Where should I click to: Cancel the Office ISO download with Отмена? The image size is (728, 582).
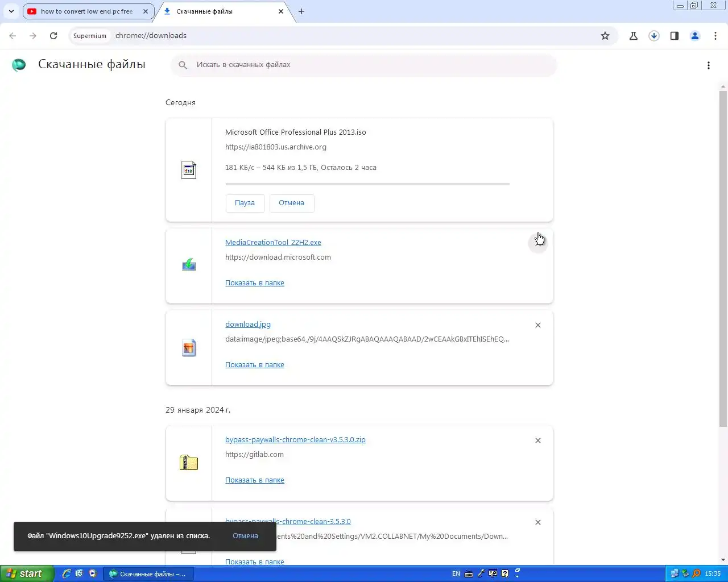pos(292,203)
